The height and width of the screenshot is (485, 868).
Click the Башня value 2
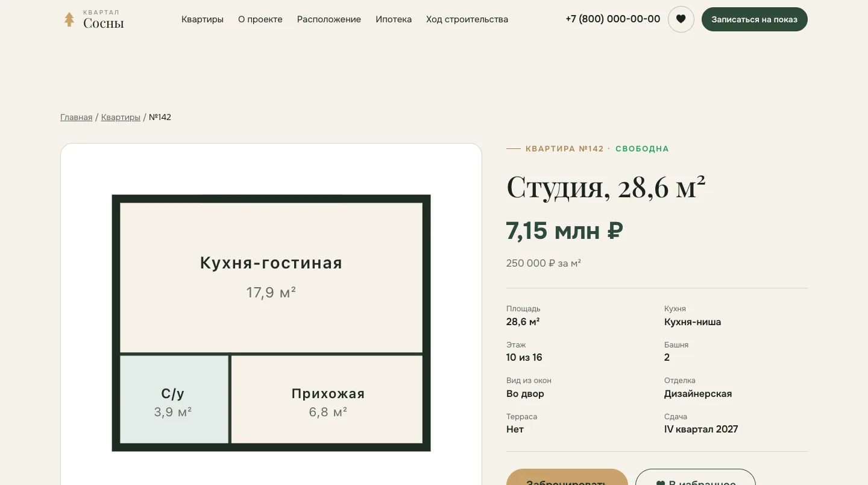point(667,358)
